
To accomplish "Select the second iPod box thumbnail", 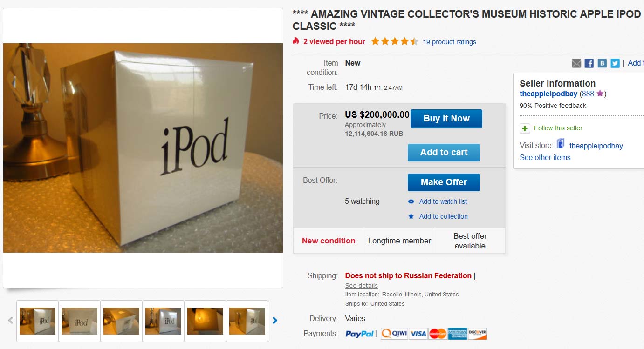I will click(80, 321).
